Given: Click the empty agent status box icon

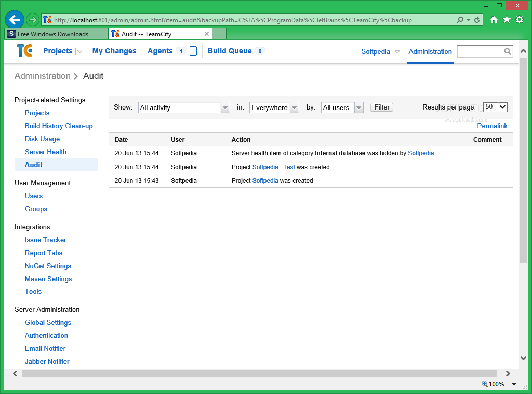Looking at the screenshot, I should point(193,51).
